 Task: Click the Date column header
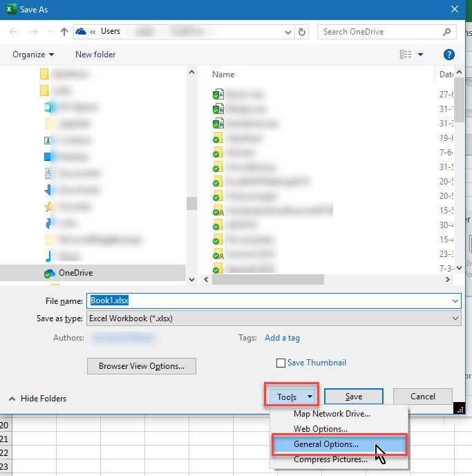tap(446, 75)
